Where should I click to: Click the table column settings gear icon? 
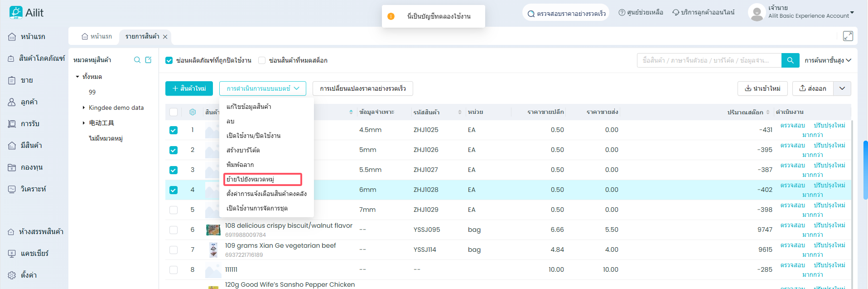193,112
